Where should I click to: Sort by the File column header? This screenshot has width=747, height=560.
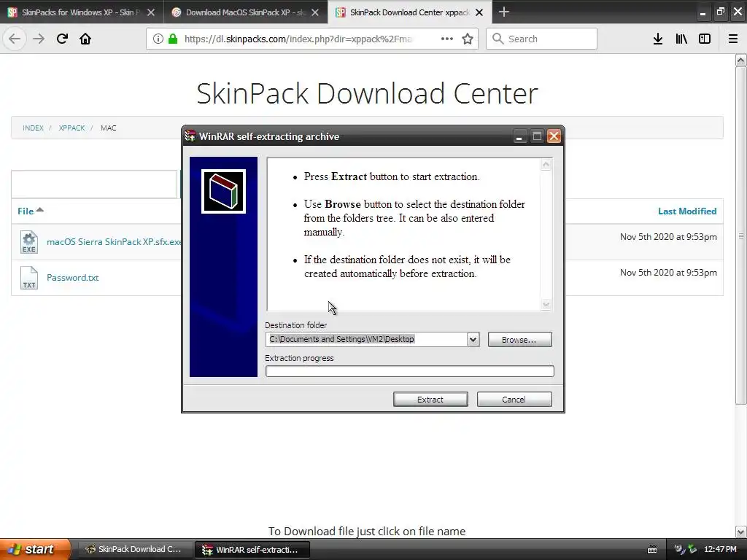pyautogui.click(x=31, y=211)
